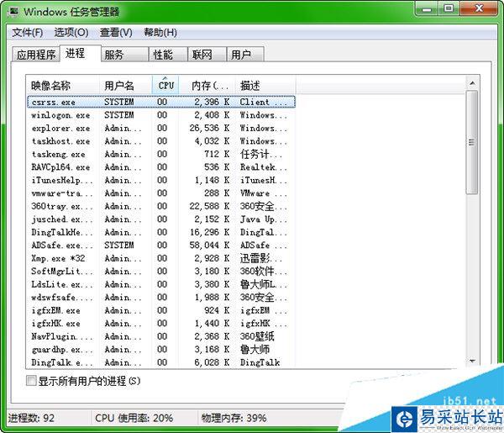This screenshot has width=504, height=433.
Task: Click the Task Manager title bar icon
Action: click(13, 12)
